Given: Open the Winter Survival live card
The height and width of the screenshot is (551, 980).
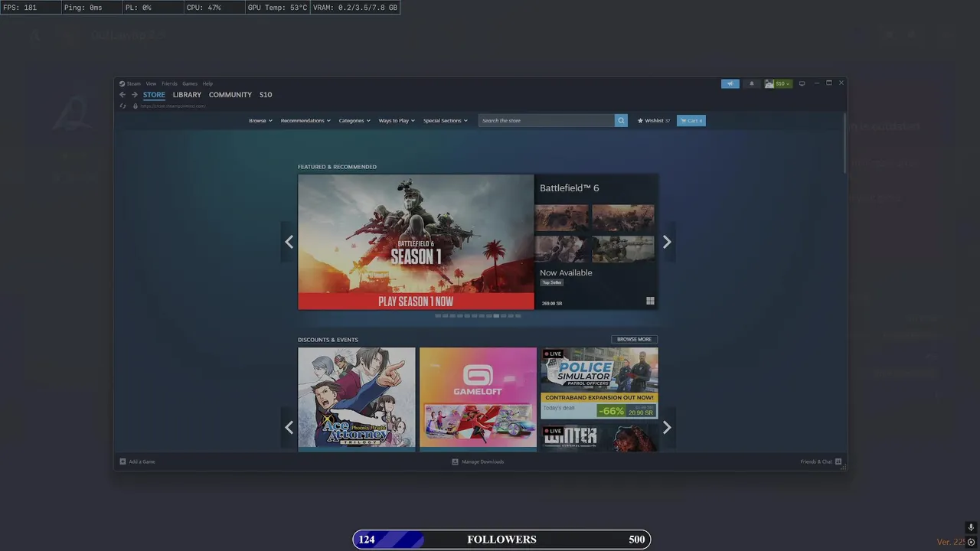Looking at the screenshot, I should pyautogui.click(x=599, y=438).
